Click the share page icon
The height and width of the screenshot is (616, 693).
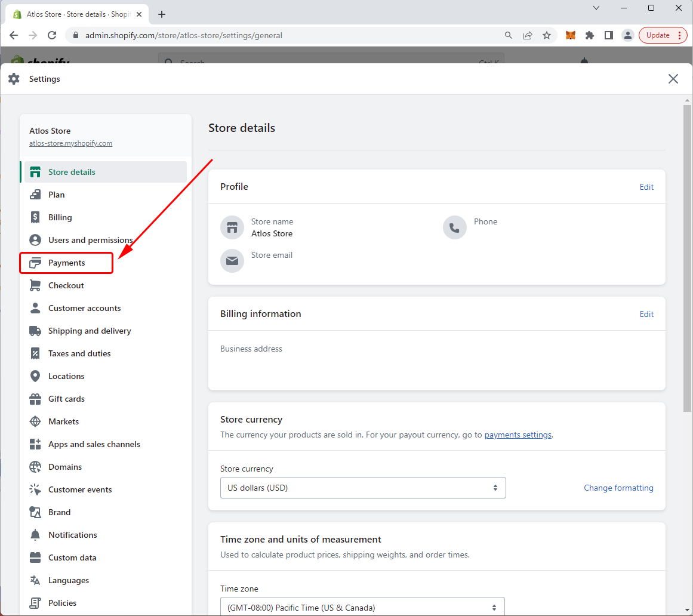(528, 35)
